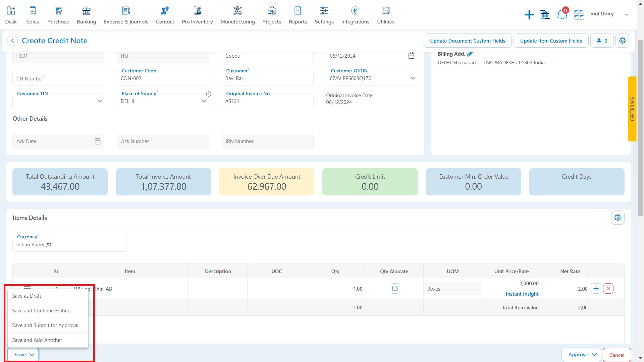The width and height of the screenshot is (644, 362).
Task: Click the Ack Number field
Action: (x=163, y=141)
